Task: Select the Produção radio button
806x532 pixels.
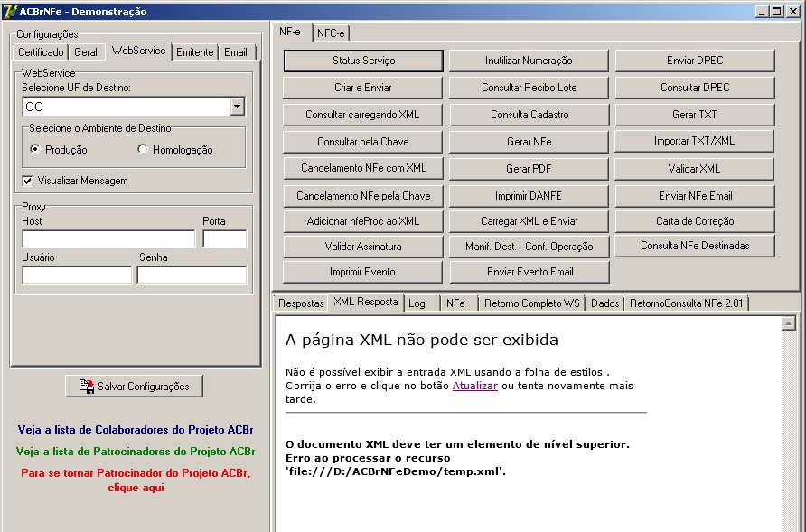Action: click(35, 149)
